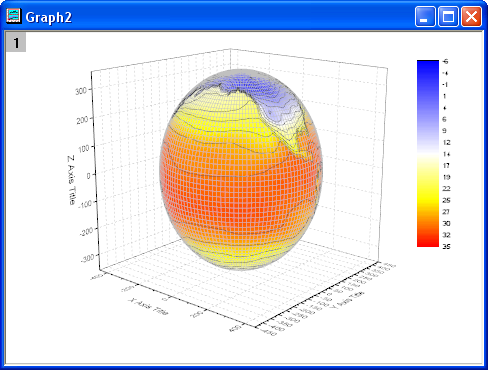Click Z axis tick label -200
The image size is (488, 370).
[x=86, y=231]
